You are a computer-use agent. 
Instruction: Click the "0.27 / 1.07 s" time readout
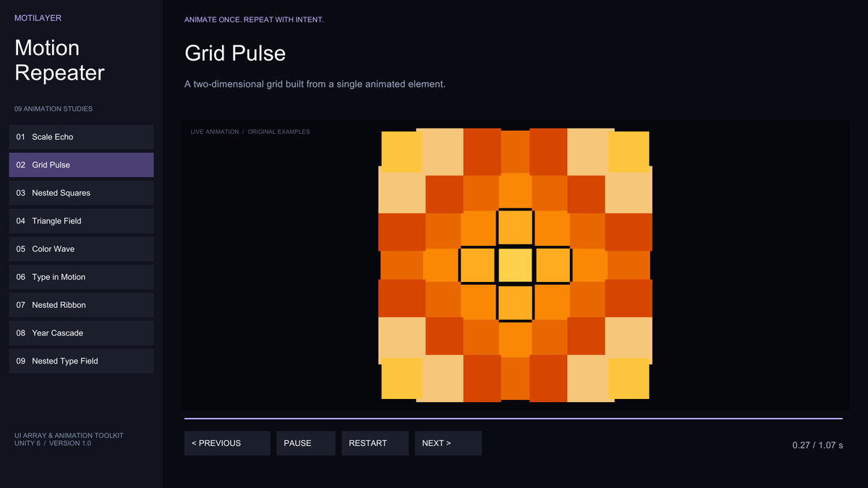click(817, 445)
